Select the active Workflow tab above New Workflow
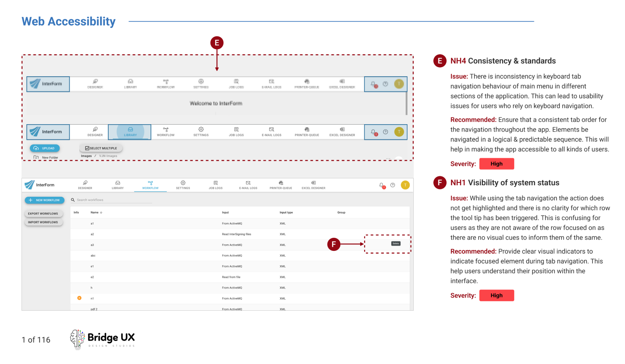This screenshot has width=625, height=364. (x=150, y=185)
